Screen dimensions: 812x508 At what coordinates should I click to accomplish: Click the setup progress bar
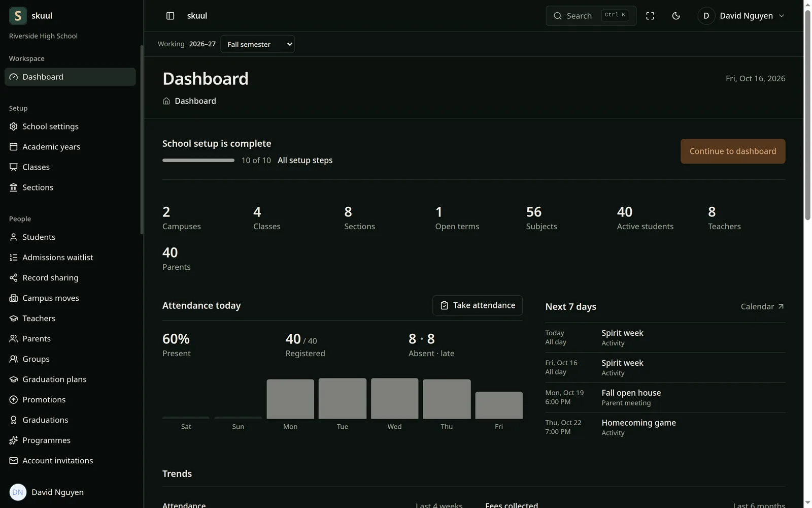pyautogui.click(x=198, y=161)
